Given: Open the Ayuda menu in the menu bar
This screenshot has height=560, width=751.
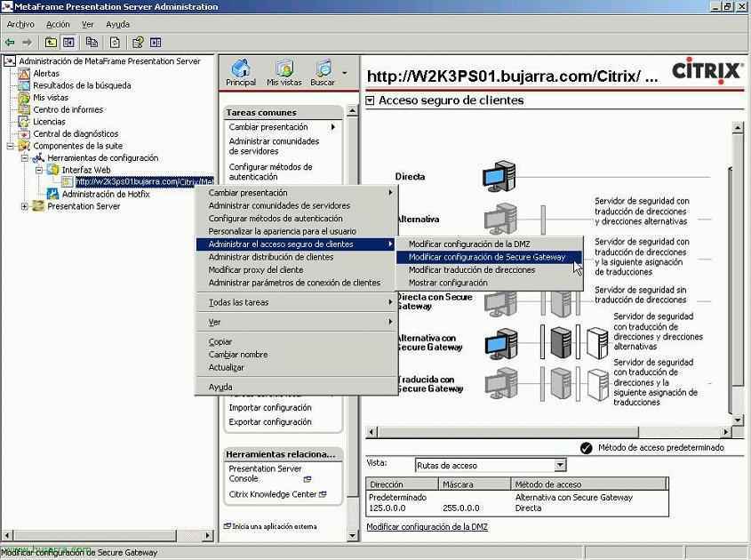Looking at the screenshot, I should click(118, 24).
